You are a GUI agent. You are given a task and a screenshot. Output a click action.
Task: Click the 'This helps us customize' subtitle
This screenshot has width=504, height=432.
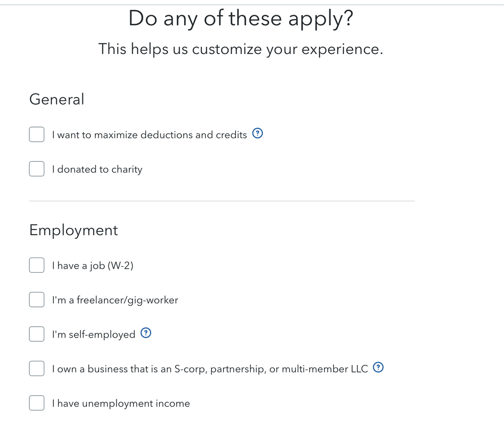pyautogui.click(x=241, y=49)
